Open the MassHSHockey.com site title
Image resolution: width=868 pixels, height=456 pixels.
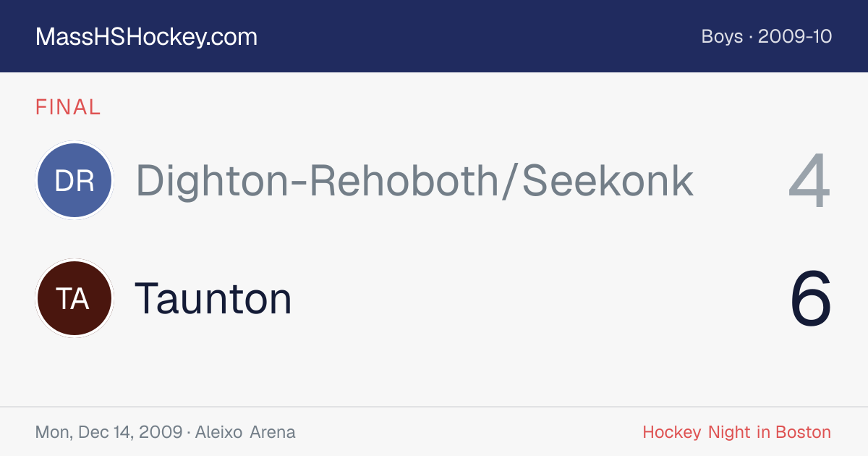tap(146, 37)
